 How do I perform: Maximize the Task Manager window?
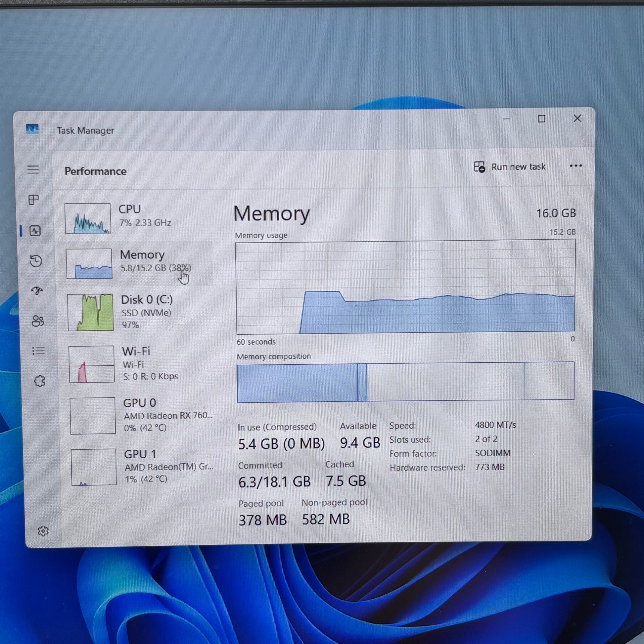pos(542,119)
